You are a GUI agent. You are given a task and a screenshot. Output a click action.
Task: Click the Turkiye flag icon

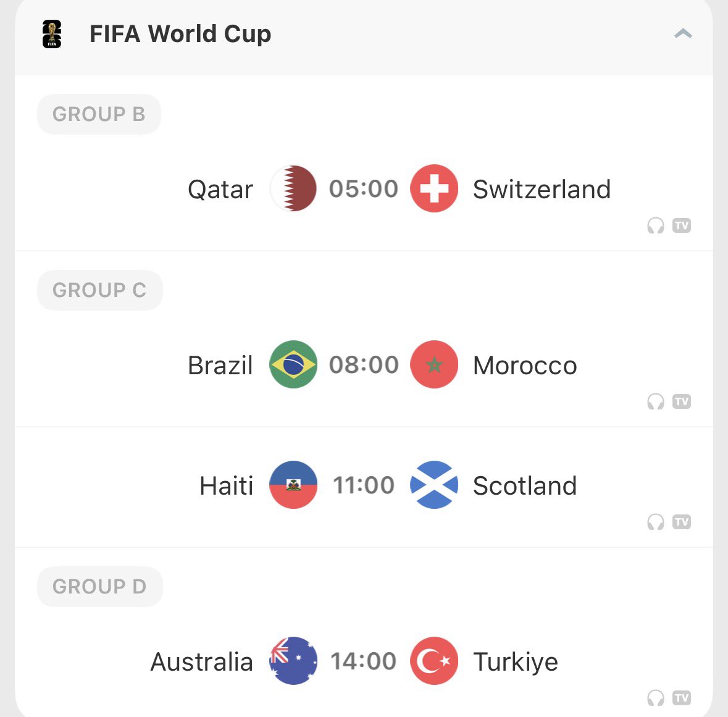click(x=434, y=661)
